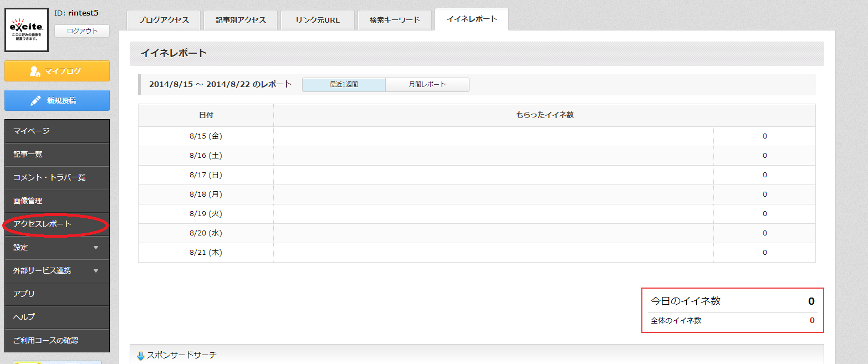Screen dimensions: 868x364
Task: Open アプリ in the sidebar
Action: coord(57,294)
